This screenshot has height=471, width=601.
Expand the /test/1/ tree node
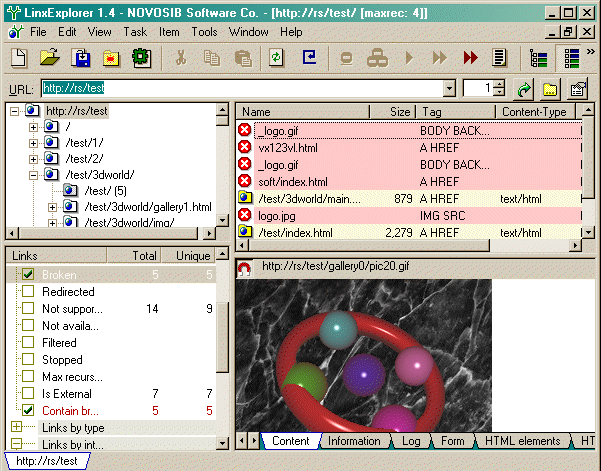[x=33, y=143]
